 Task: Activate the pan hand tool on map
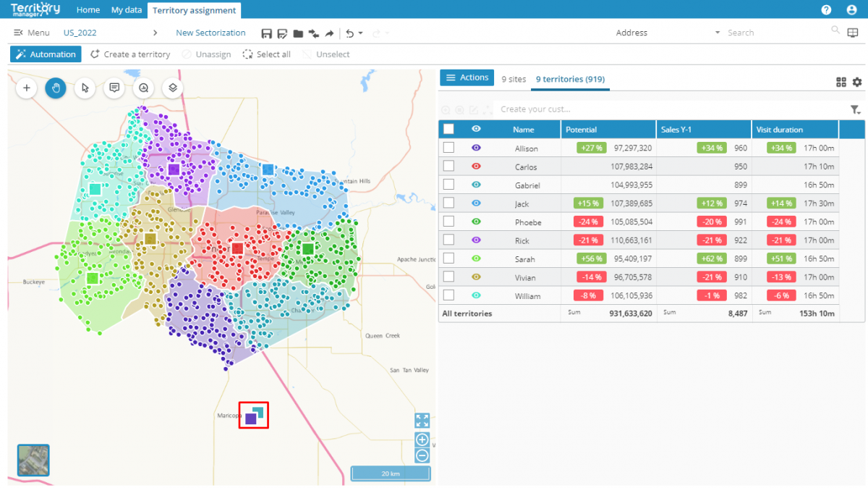click(56, 88)
